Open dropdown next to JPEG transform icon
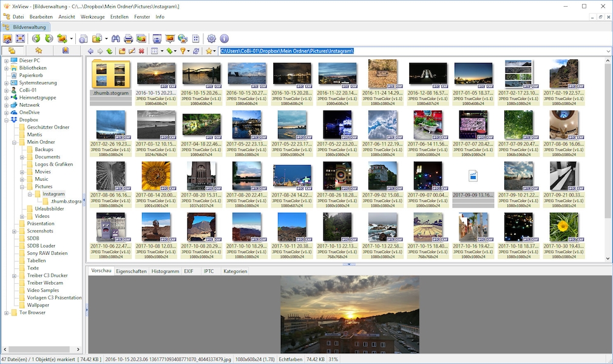 click(71, 39)
